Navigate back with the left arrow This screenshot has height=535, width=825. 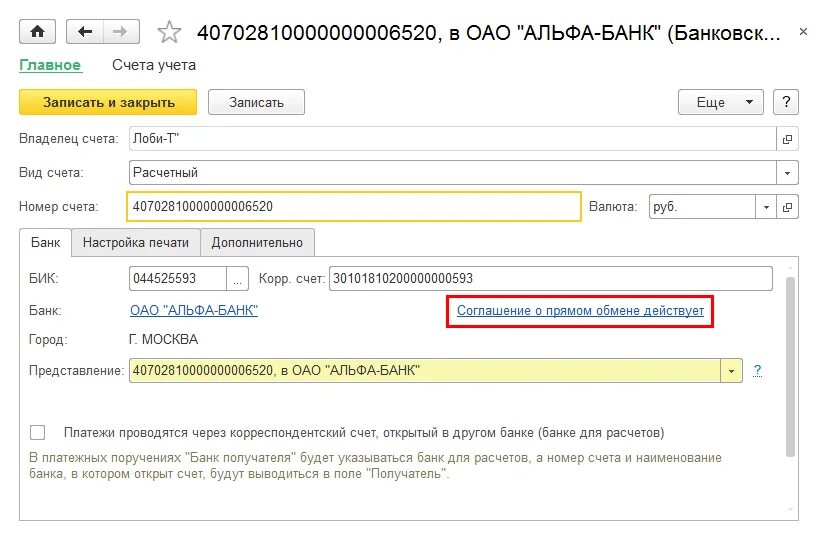tap(85, 32)
